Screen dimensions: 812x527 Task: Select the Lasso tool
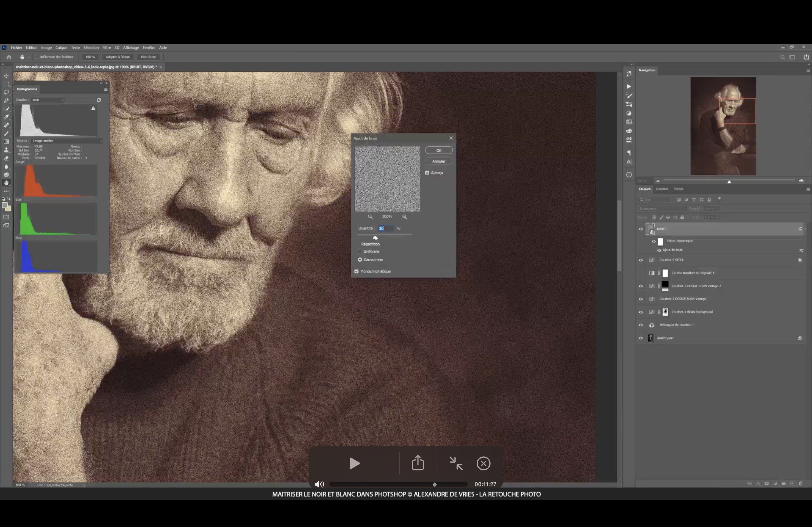pos(6,92)
